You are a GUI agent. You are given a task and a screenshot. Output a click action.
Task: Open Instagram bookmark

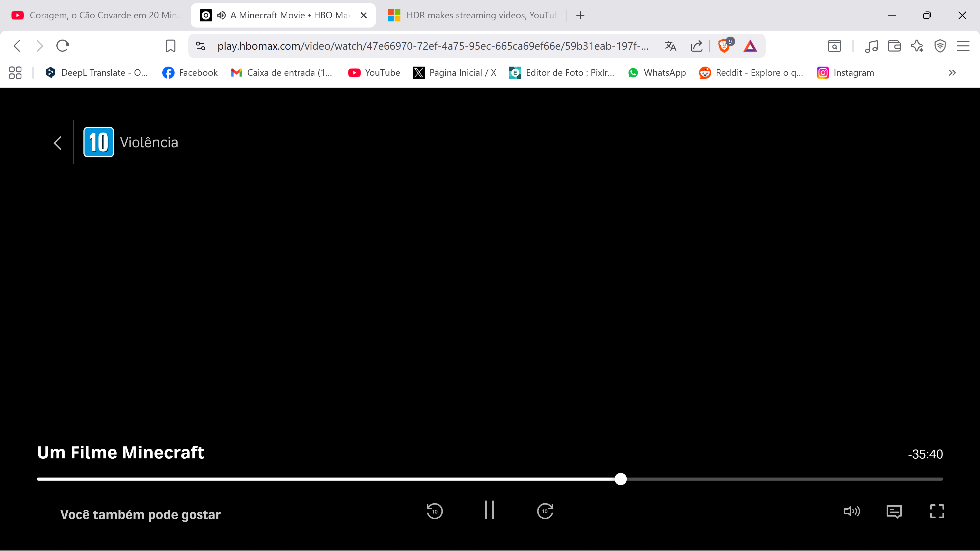pyautogui.click(x=845, y=73)
